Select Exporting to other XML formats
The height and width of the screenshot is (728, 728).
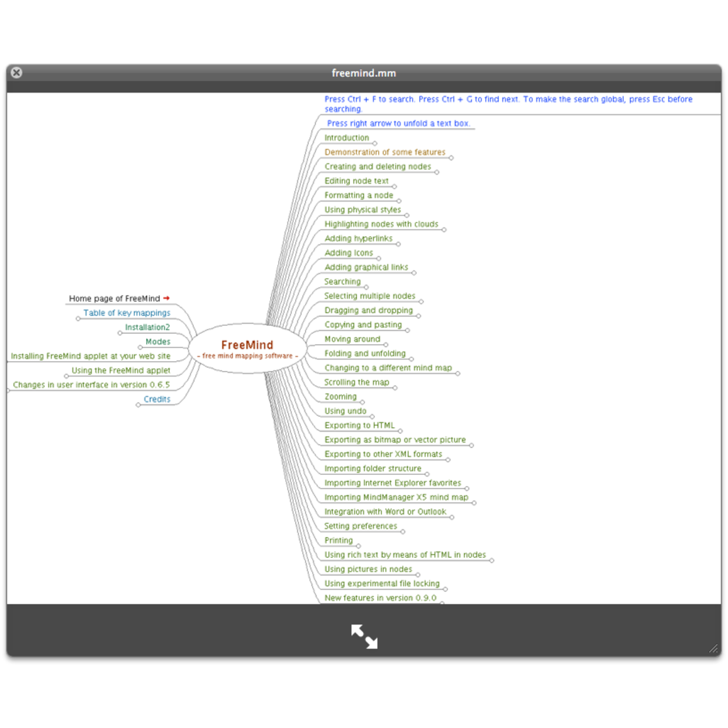[383, 454]
